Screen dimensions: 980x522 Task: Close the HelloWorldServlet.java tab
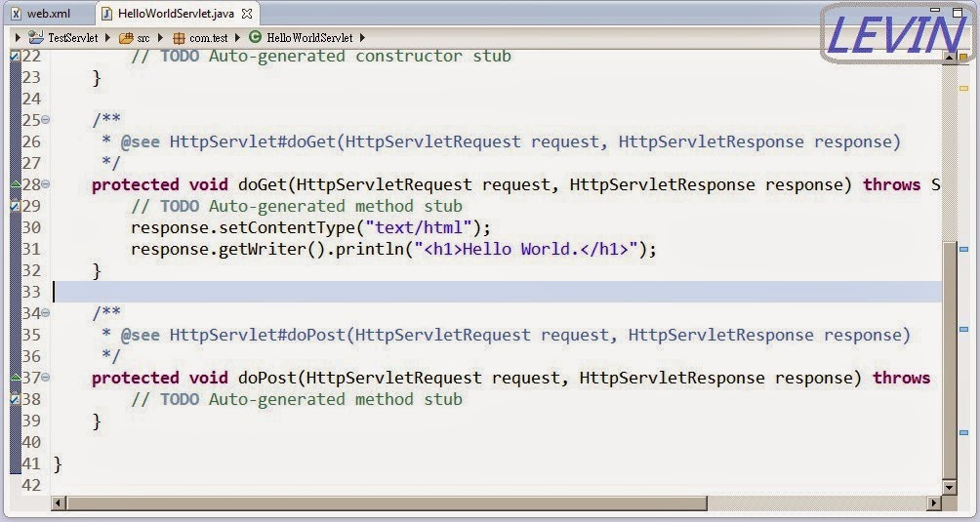coord(247,13)
